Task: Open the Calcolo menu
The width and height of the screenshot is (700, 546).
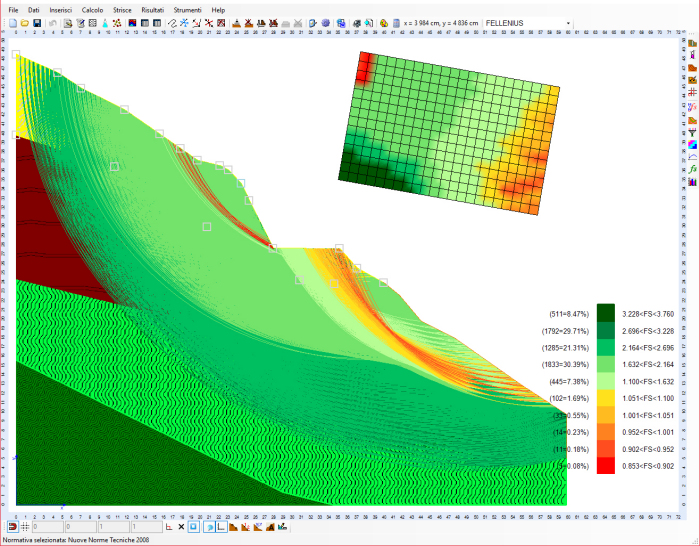Action: pos(92,9)
